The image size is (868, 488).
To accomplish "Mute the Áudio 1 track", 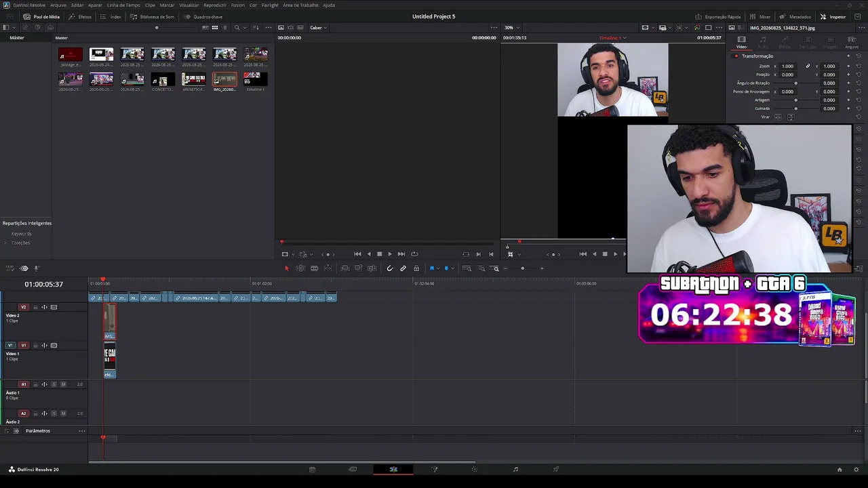I will 64,384.
